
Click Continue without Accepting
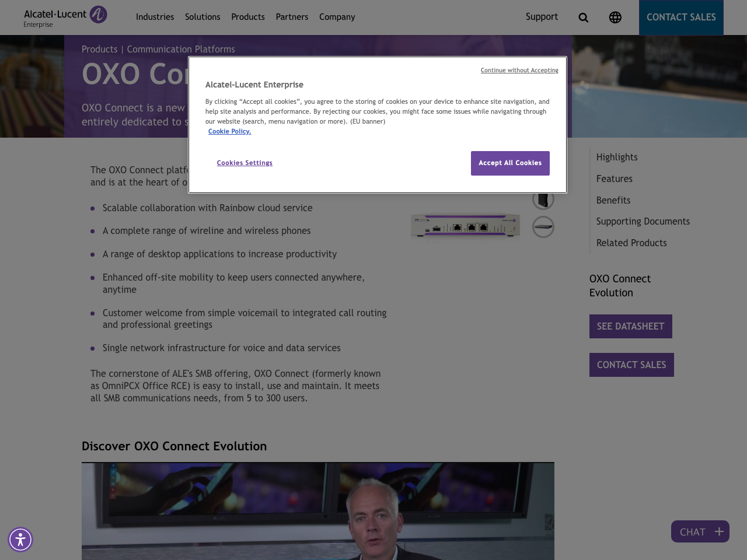[519, 69]
